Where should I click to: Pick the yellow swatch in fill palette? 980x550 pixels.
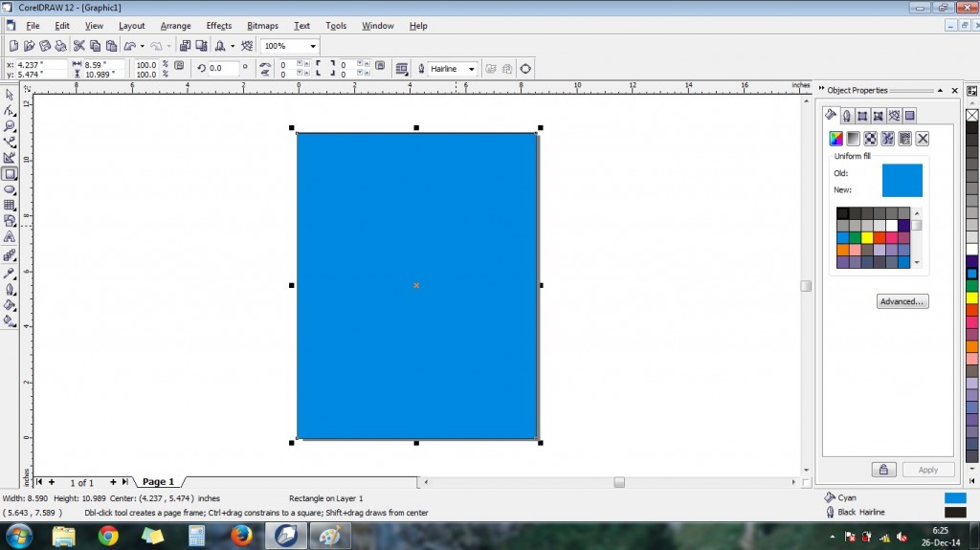click(867, 237)
